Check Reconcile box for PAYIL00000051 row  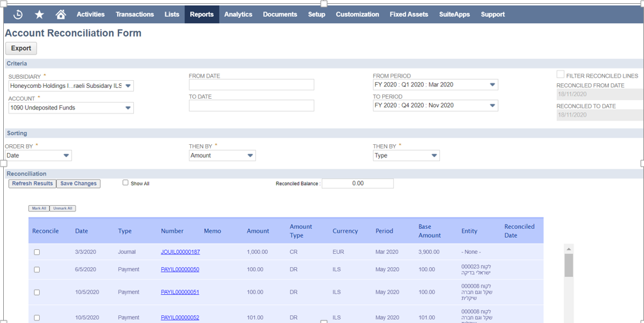pyautogui.click(x=37, y=293)
